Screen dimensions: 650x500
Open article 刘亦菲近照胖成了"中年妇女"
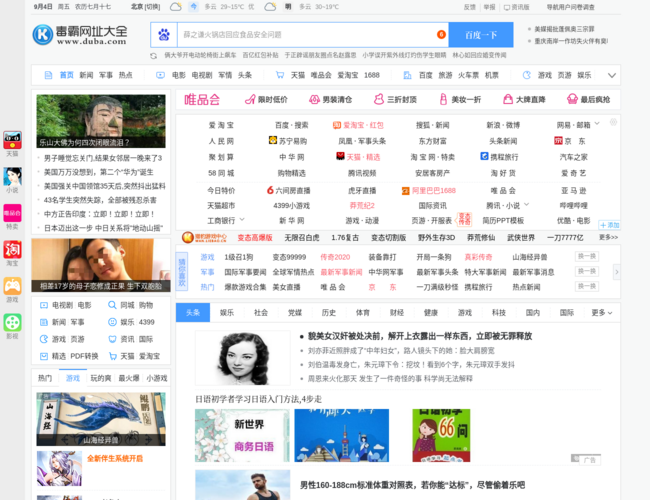[x=401, y=351]
